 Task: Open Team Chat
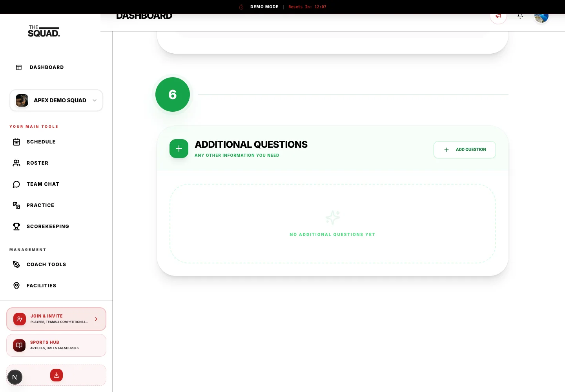[x=43, y=184]
